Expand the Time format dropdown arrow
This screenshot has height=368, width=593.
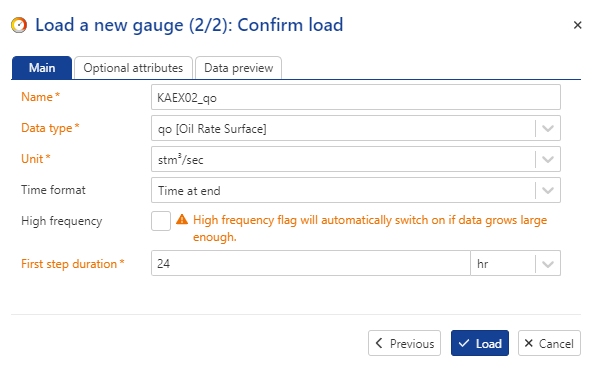pyautogui.click(x=548, y=190)
